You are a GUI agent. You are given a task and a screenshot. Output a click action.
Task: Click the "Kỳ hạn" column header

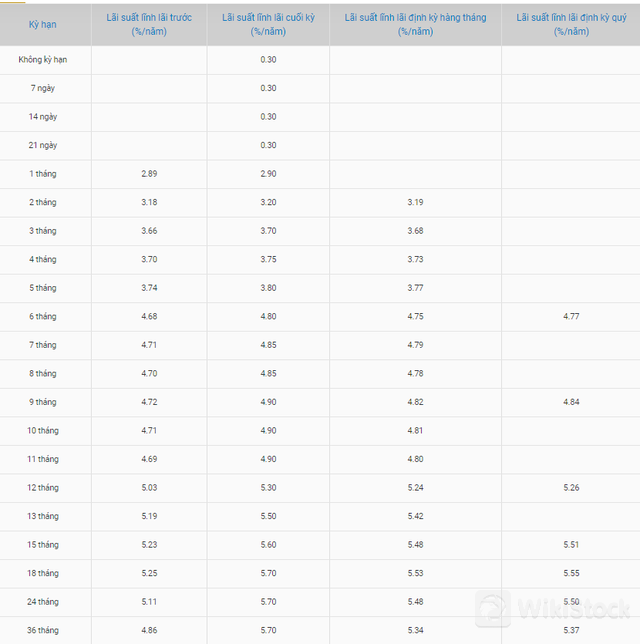click(42, 24)
